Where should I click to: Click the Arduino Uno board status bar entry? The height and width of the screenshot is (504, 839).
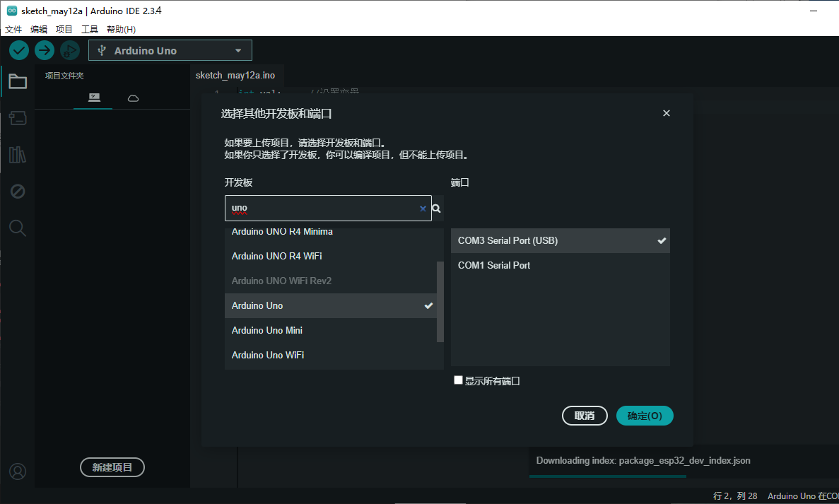pyautogui.click(x=803, y=496)
